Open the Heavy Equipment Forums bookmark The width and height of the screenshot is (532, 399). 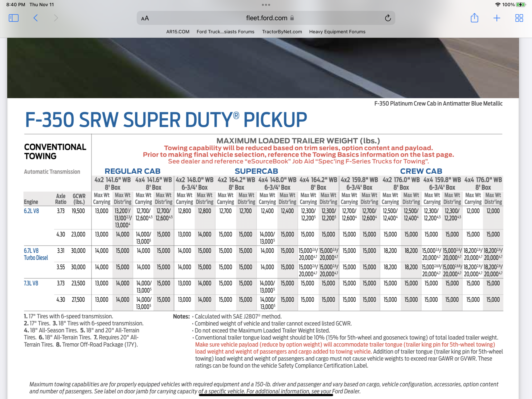[x=337, y=31]
